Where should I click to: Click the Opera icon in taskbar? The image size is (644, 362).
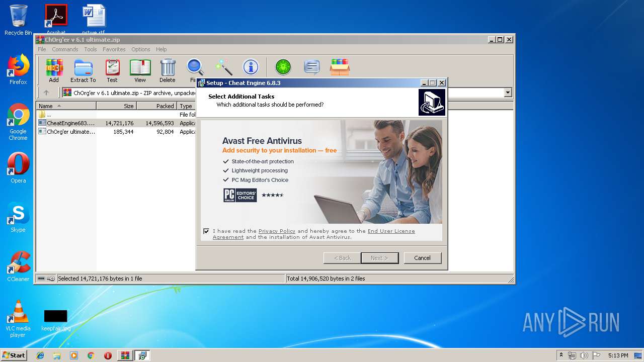tap(108, 355)
